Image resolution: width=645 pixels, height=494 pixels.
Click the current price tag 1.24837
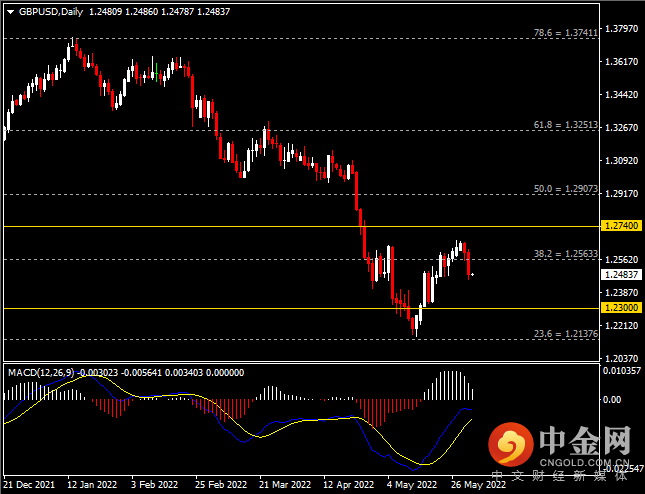tap(622, 274)
